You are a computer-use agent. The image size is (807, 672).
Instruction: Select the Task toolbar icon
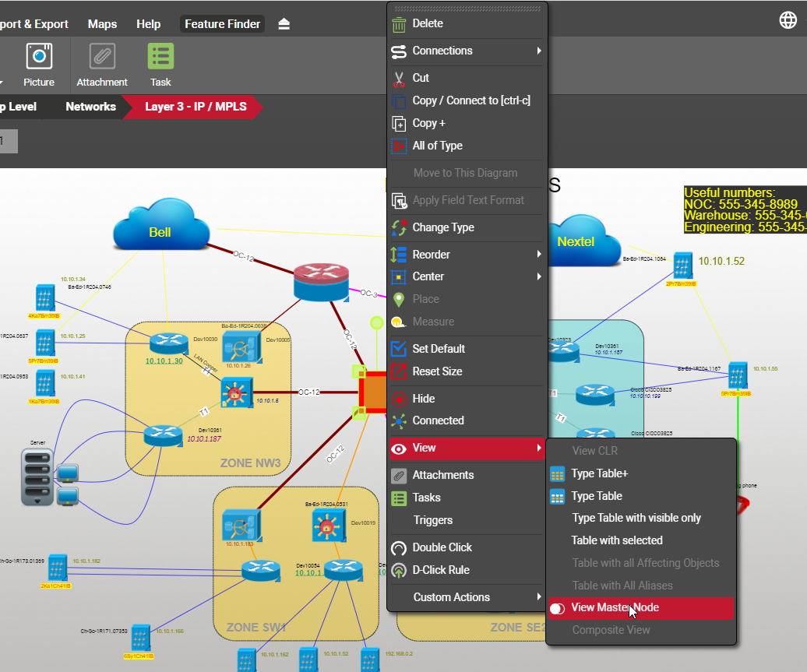[160, 57]
